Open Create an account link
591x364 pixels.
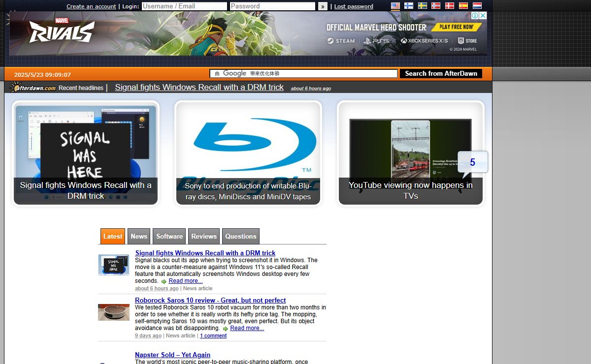[x=91, y=6]
